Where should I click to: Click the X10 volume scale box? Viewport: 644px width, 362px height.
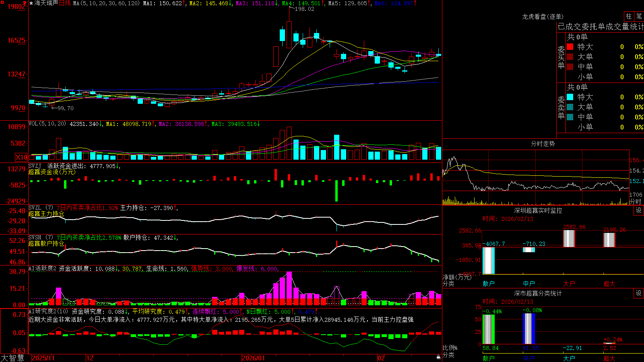(x=21, y=157)
